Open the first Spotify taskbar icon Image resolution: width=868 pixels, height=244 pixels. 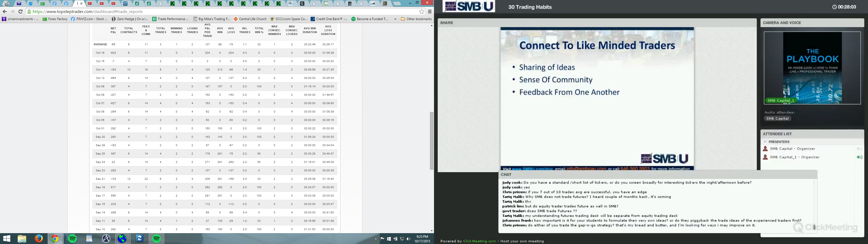pyautogui.click(x=72, y=239)
